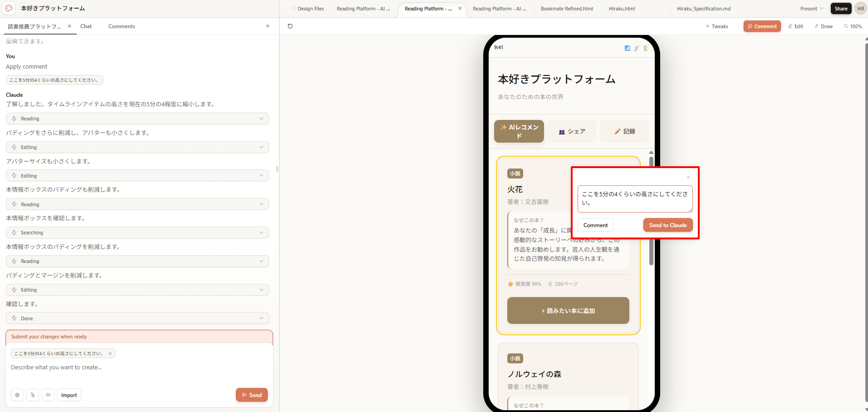Open the Present dropdown menu
This screenshot has width=868, height=412.
point(812,9)
